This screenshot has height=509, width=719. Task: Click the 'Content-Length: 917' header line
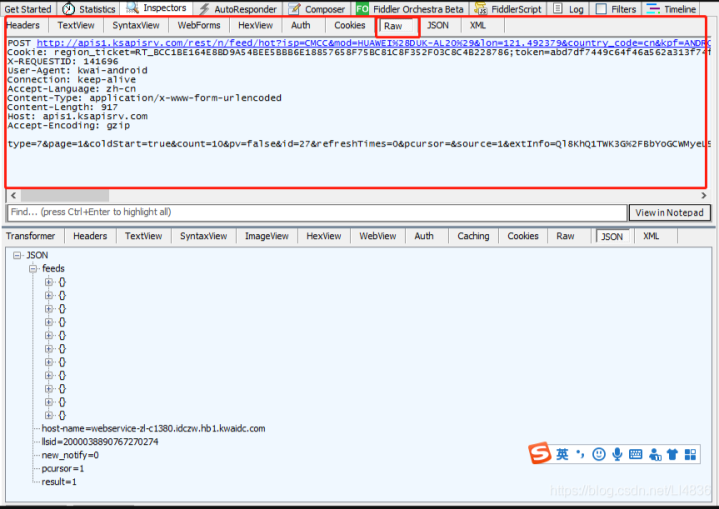(63, 107)
